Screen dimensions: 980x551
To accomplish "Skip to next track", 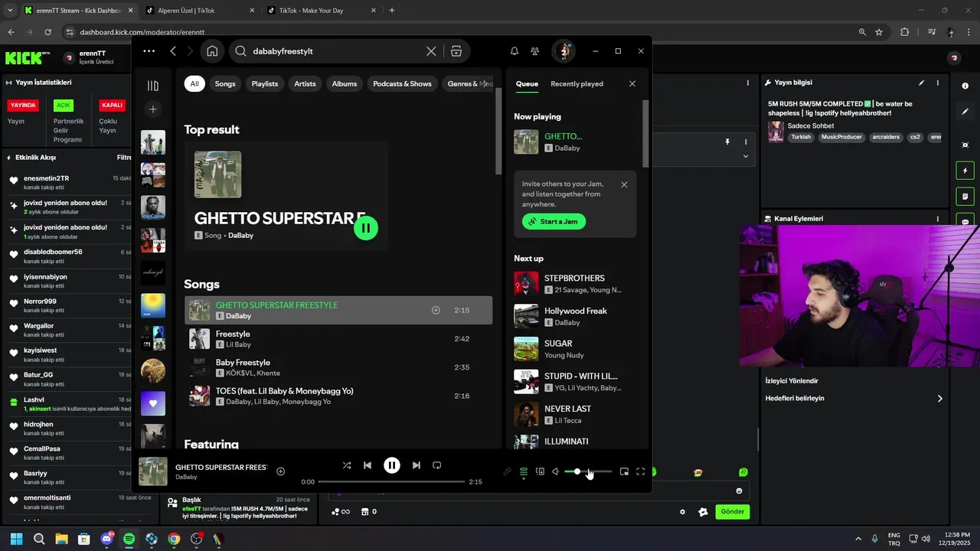I will click(416, 465).
